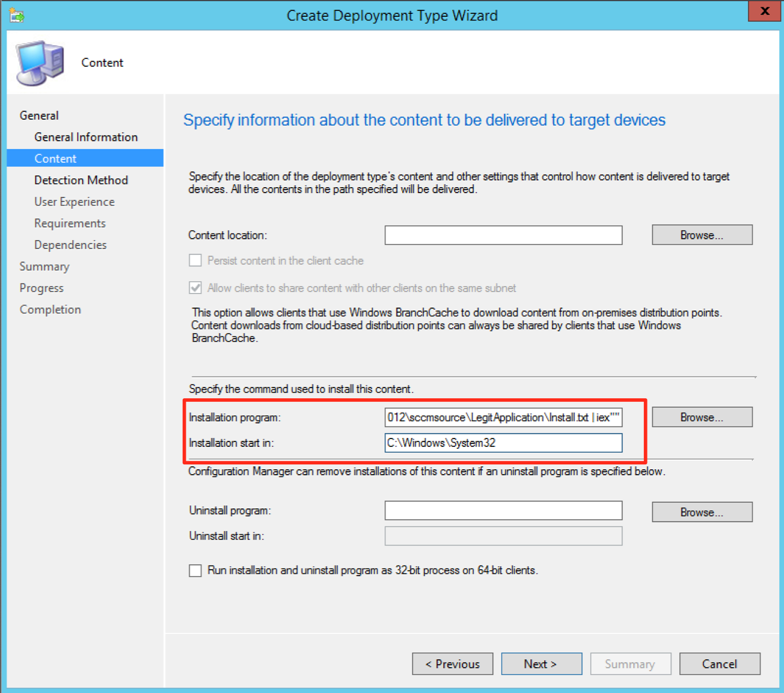The width and height of the screenshot is (784, 693).
Task: Toggle Allow clients to share content checkbox
Action: coord(195,288)
